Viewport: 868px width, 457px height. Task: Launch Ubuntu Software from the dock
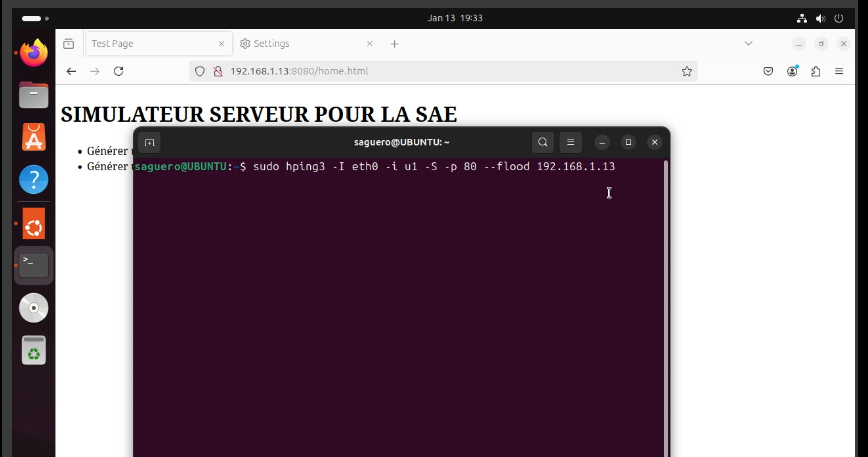[34, 137]
